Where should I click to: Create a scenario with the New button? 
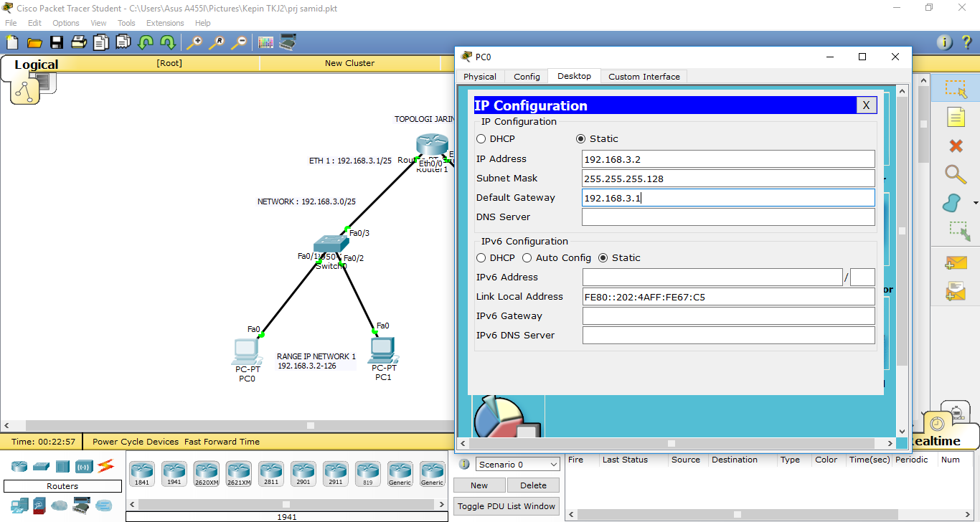click(479, 485)
